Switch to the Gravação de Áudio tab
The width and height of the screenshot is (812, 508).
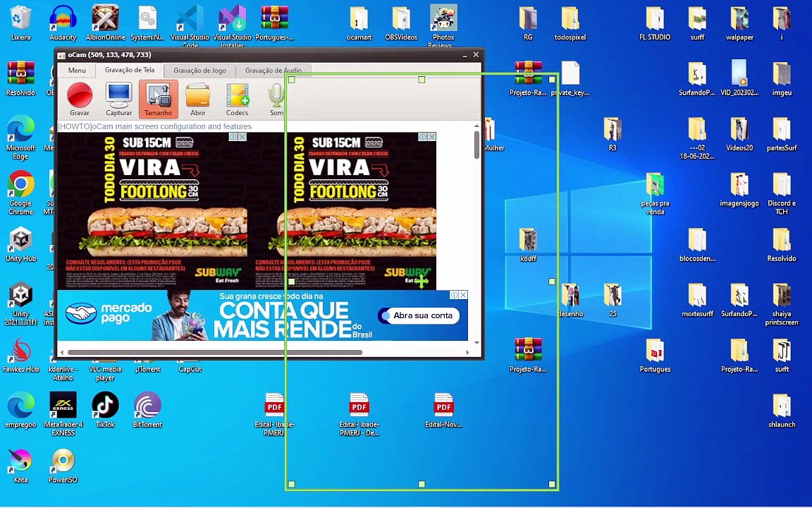pyautogui.click(x=273, y=71)
